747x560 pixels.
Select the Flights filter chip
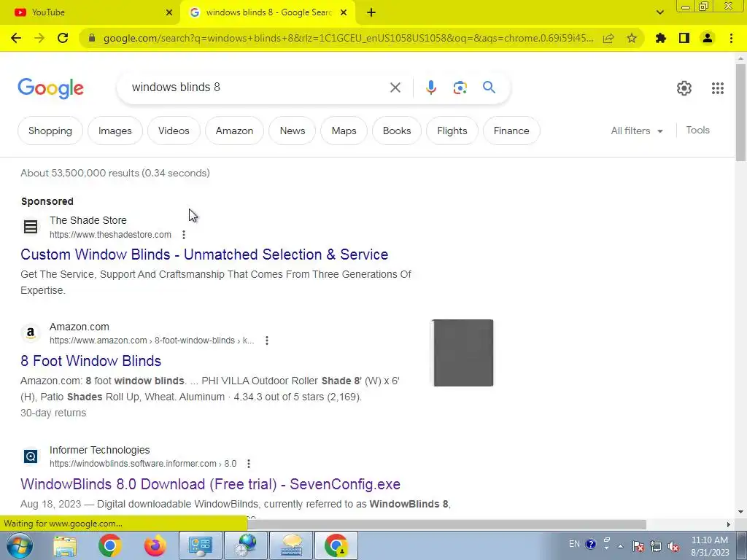click(452, 131)
